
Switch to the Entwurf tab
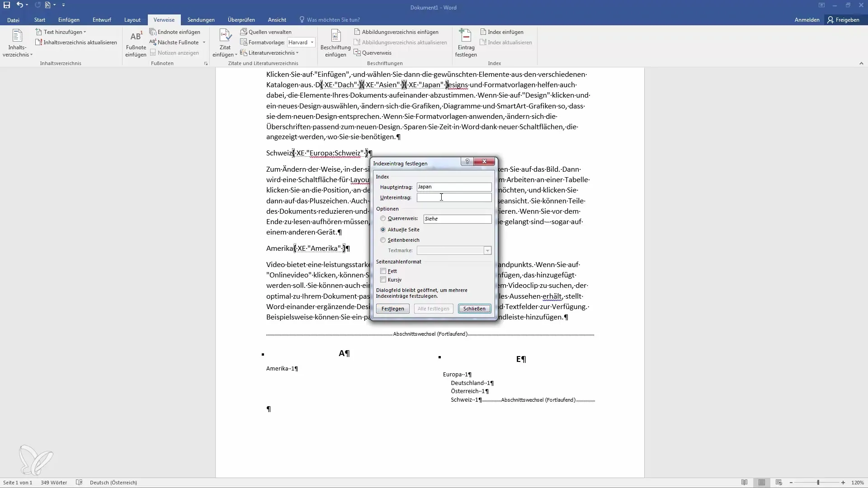[x=102, y=20]
